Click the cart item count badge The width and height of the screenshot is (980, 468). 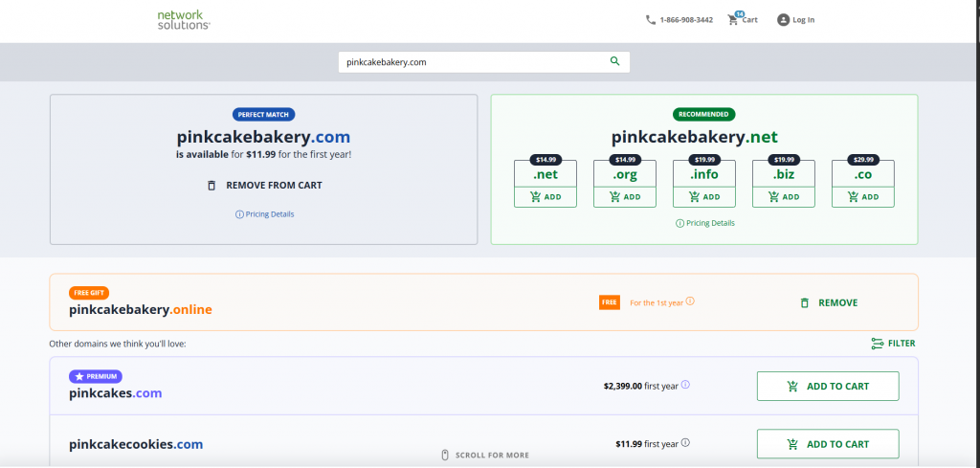coord(740,13)
